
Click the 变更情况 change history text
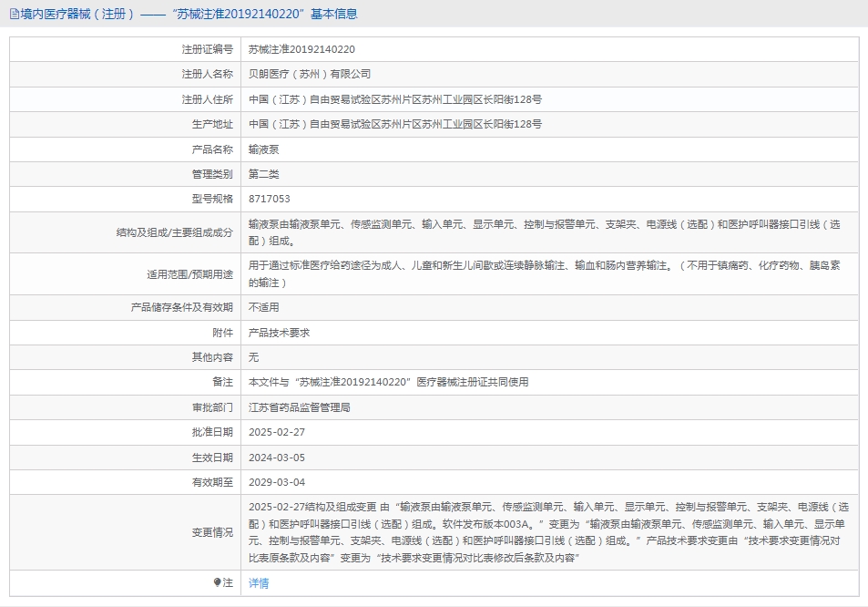point(546,531)
